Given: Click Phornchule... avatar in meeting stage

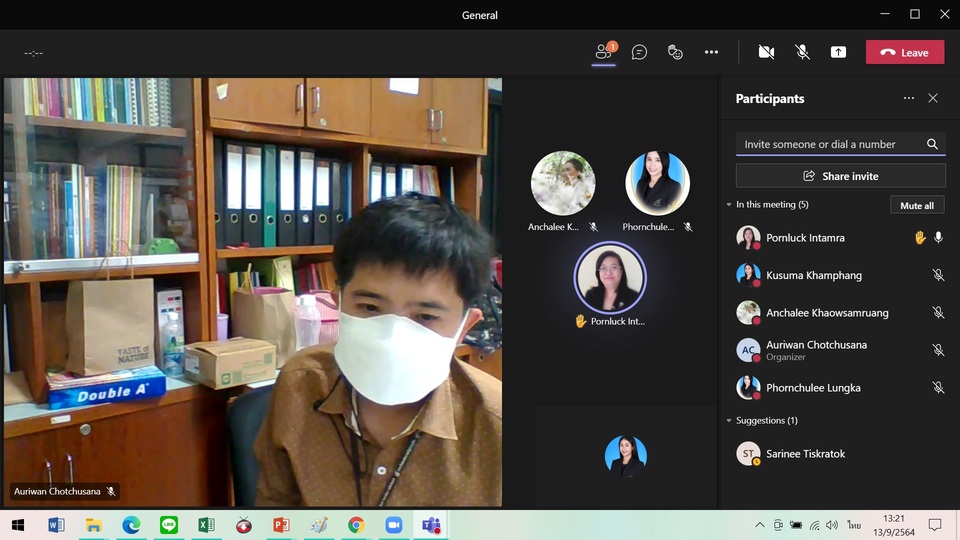Looking at the screenshot, I should [658, 183].
